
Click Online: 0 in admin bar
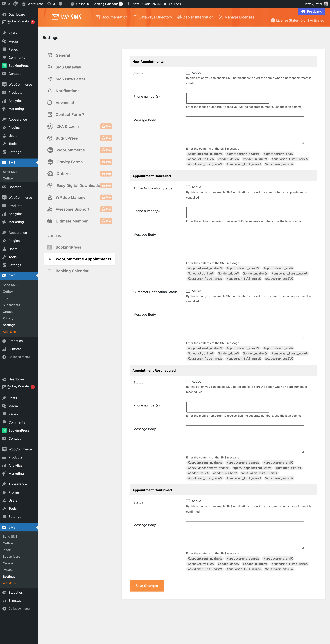point(79,4)
